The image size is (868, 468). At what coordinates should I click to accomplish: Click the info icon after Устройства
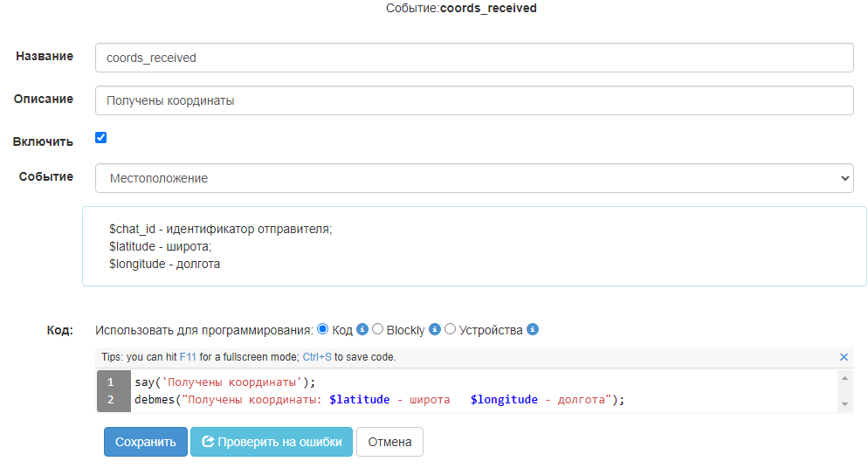[x=533, y=330]
